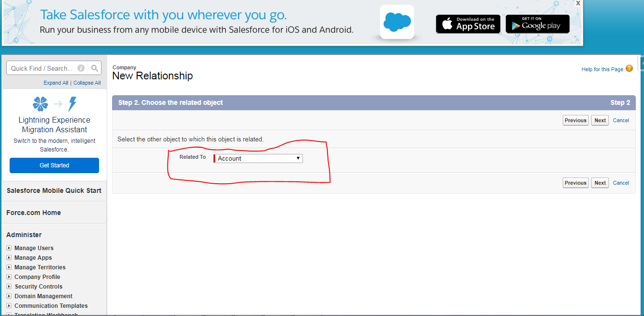Screen dimensions: 644x316
Task: Click the Salesforce cloud app icon
Action: tap(397, 22)
